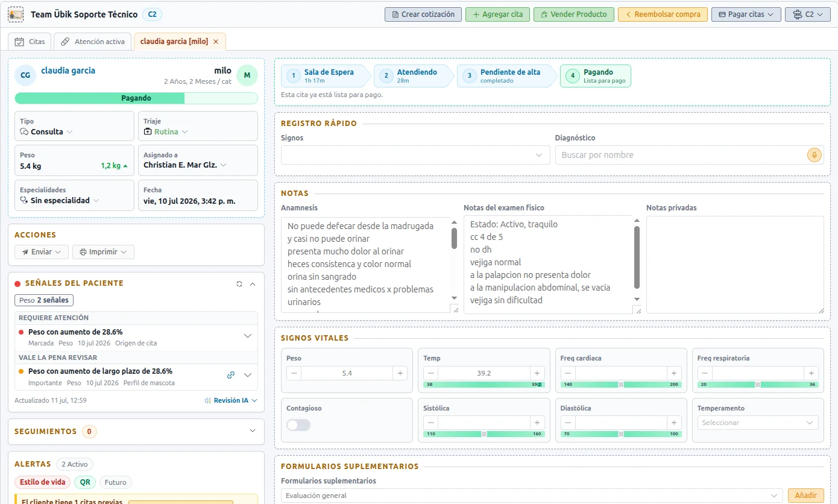Select the Pagando step

click(596, 76)
